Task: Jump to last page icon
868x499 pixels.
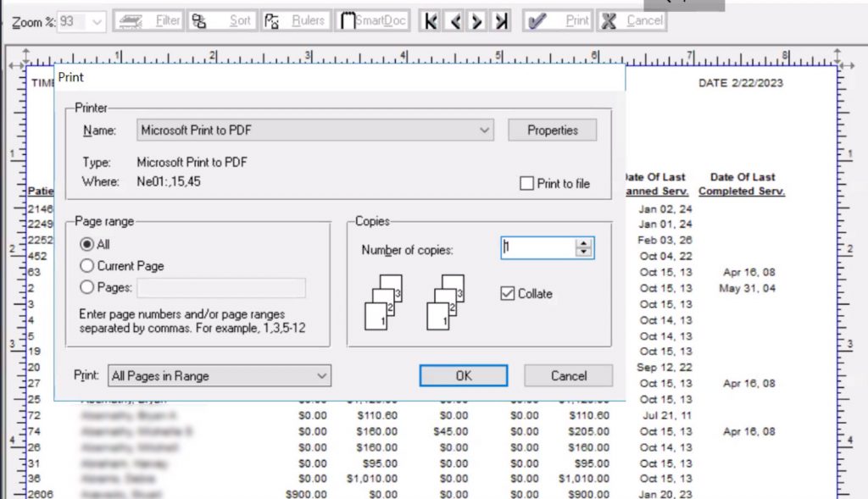Action: tap(501, 21)
